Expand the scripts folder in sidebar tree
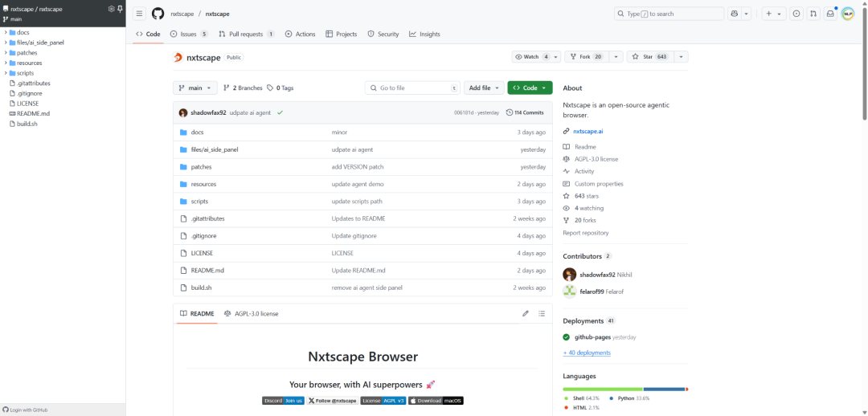This screenshot has width=868, height=416. click(6, 72)
